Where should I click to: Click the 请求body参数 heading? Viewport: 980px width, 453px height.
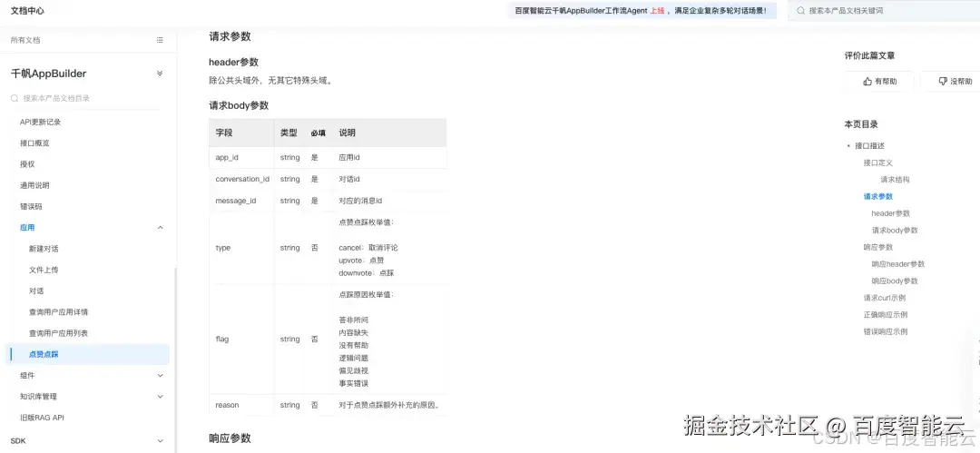tap(239, 105)
